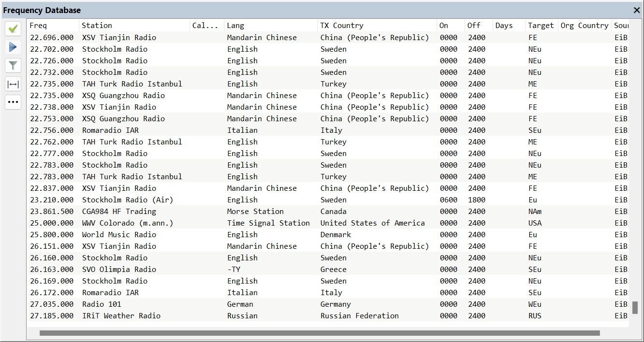
Task: Select the World Music Radio entry
Action: pos(119,235)
